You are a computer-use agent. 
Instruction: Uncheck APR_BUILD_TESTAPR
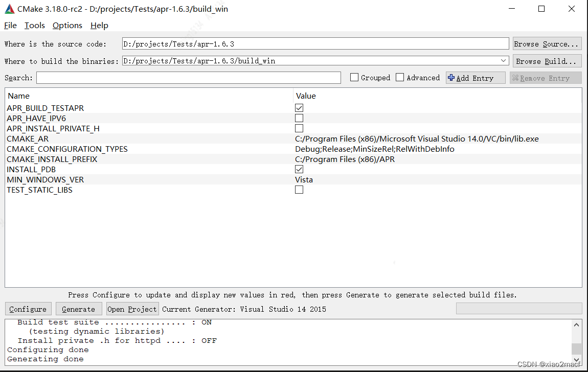click(299, 108)
